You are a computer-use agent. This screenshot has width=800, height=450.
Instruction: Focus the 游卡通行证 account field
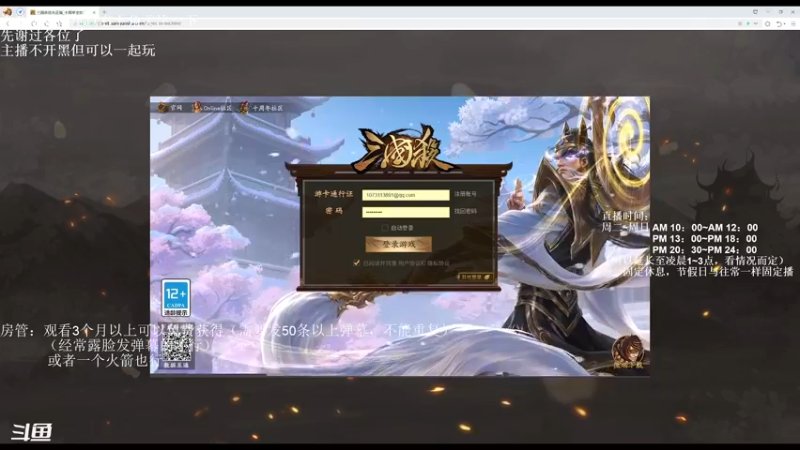click(406, 195)
